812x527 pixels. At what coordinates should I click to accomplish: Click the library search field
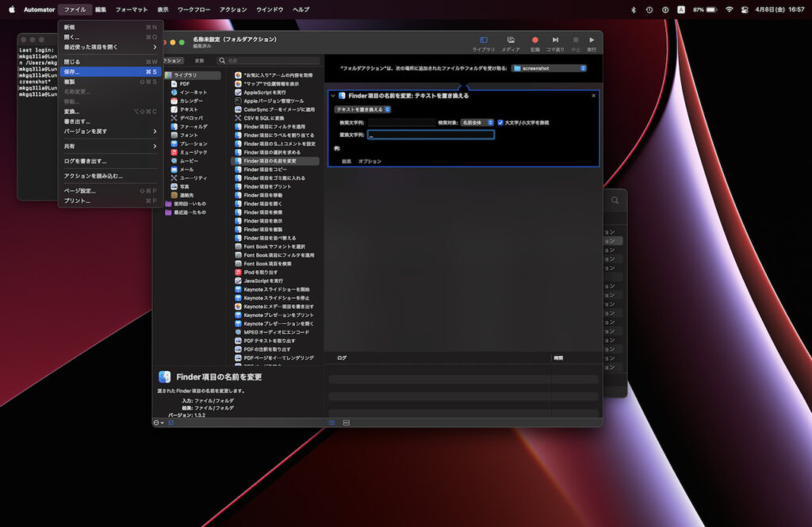268,60
